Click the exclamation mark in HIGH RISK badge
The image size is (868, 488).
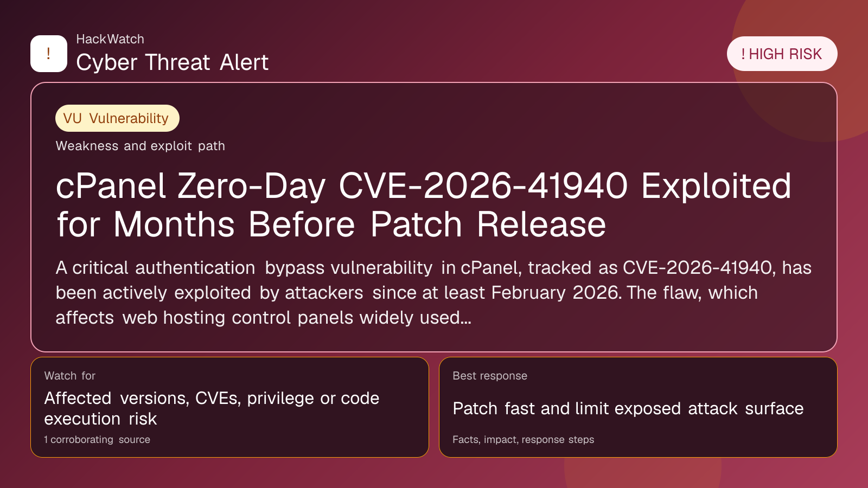tap(743, 54)
